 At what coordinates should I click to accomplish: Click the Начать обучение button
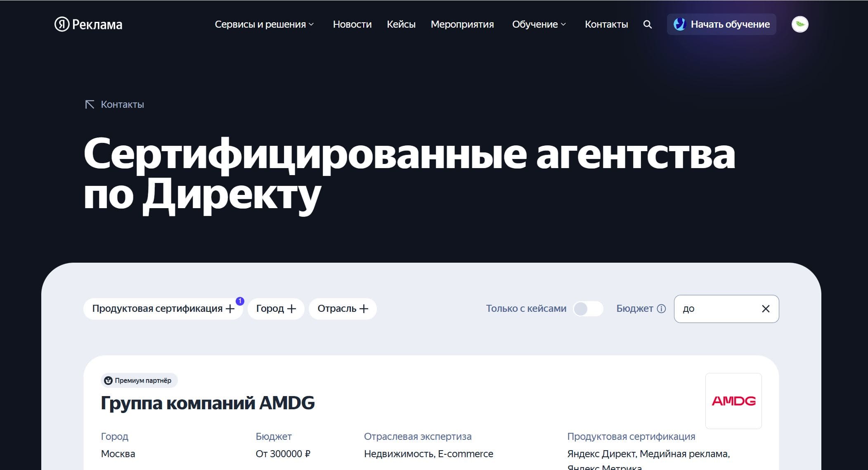tap(721, 24)
